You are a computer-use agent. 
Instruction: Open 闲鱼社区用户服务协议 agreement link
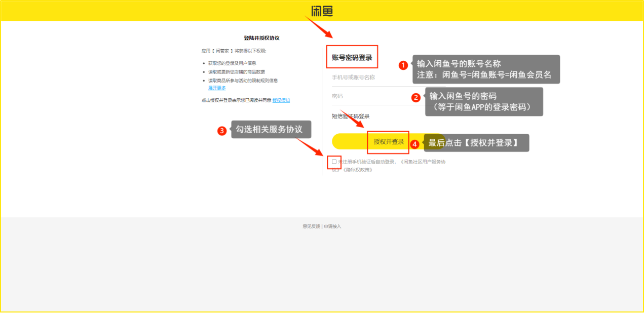(x=423, y=162)
